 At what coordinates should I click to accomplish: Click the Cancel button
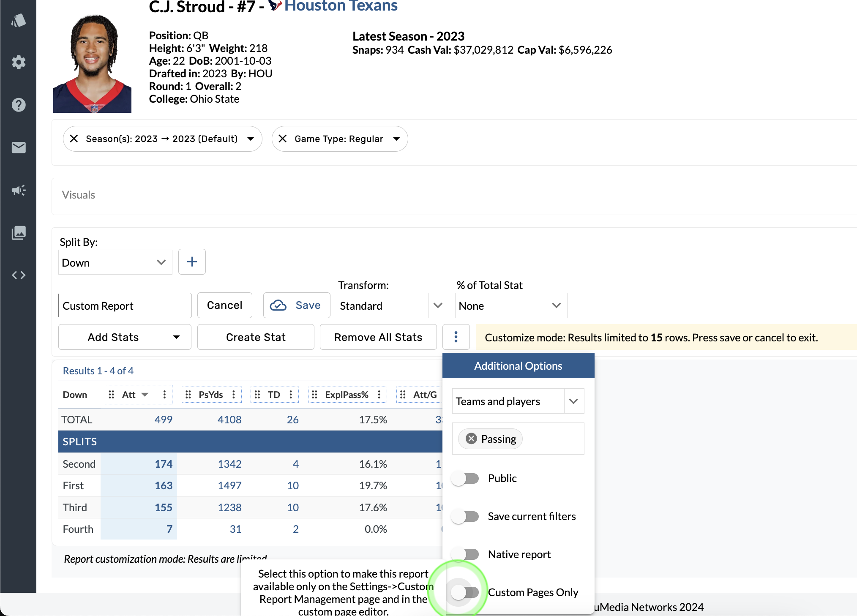coord(224,305)
